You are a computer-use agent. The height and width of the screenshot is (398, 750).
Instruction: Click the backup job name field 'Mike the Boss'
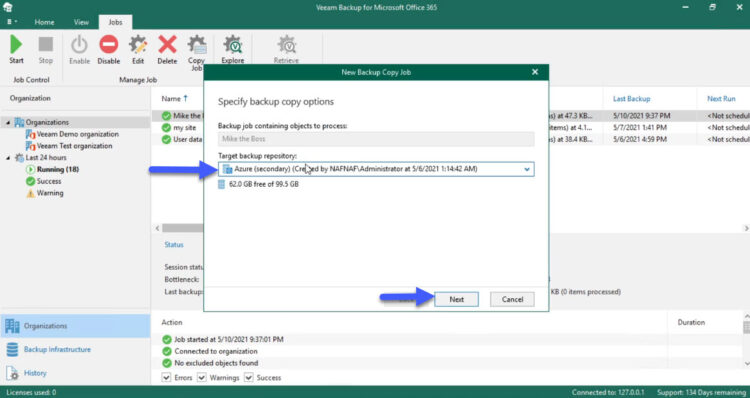tap(376, 139)
